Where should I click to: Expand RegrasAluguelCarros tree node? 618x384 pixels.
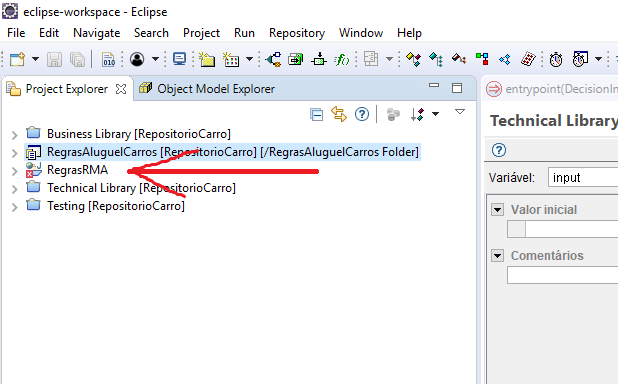[x=15, y=153]
